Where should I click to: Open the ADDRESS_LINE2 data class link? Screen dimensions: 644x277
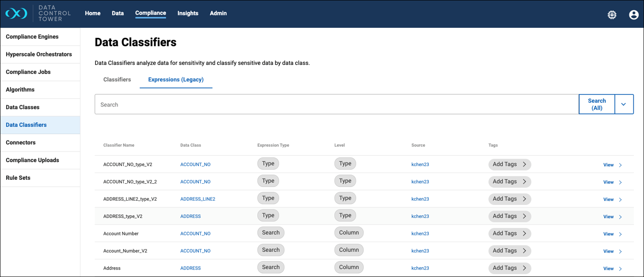tap(198, 199)
